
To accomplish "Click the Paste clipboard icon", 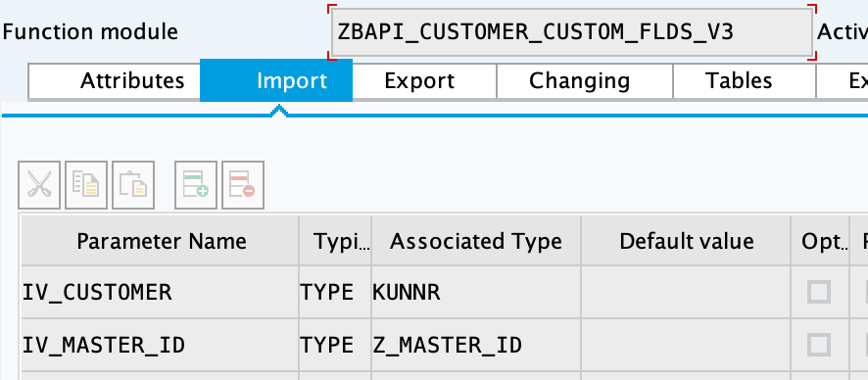I will tap(133, 185).
